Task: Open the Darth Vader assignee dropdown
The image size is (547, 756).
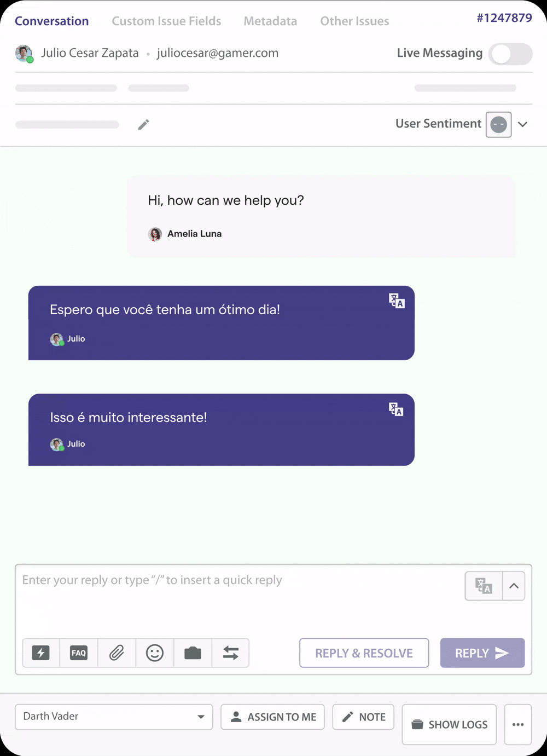Action: 114,717
